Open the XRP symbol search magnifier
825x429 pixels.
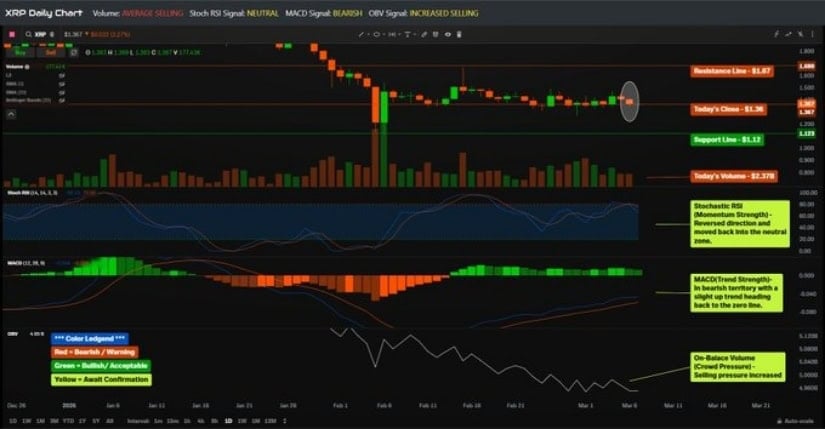pos(27,34)
